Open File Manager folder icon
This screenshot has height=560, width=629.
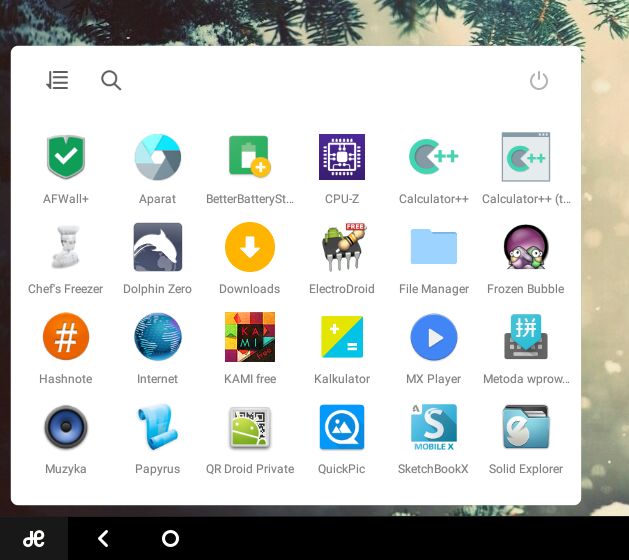coord(434,246)
